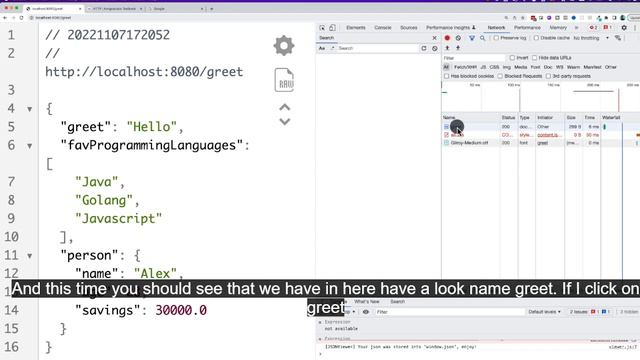Open the Elements tab
Viewport: 640px width, 360px height.
356,28
